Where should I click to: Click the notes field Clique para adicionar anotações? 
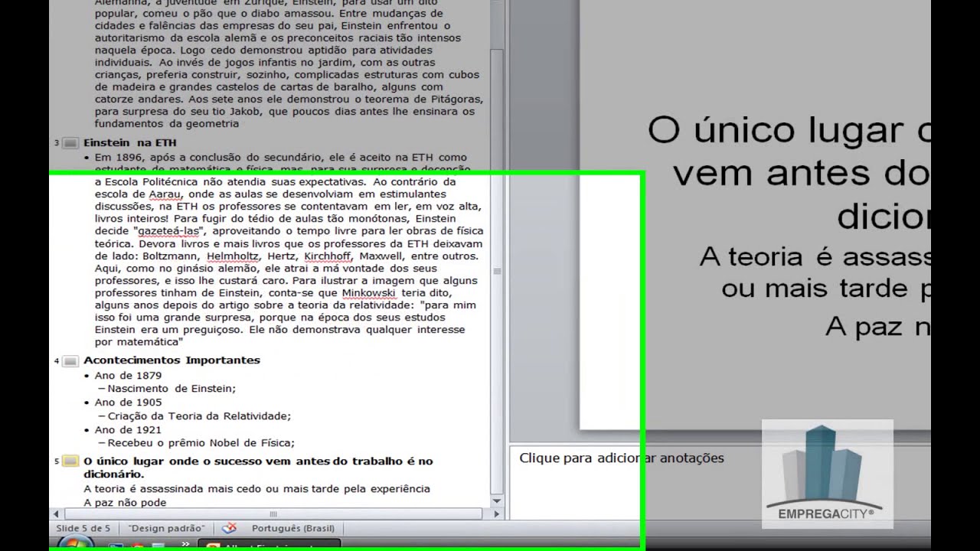point(622,458)
